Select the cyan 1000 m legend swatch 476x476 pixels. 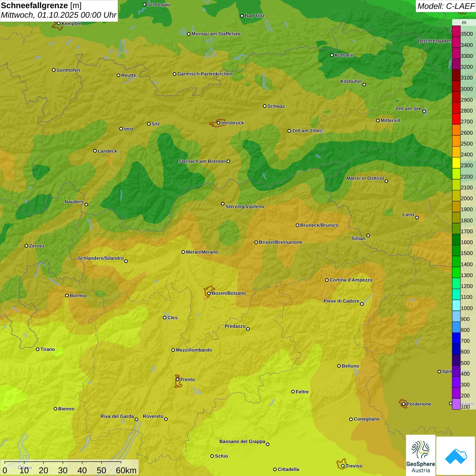(456, 305)
